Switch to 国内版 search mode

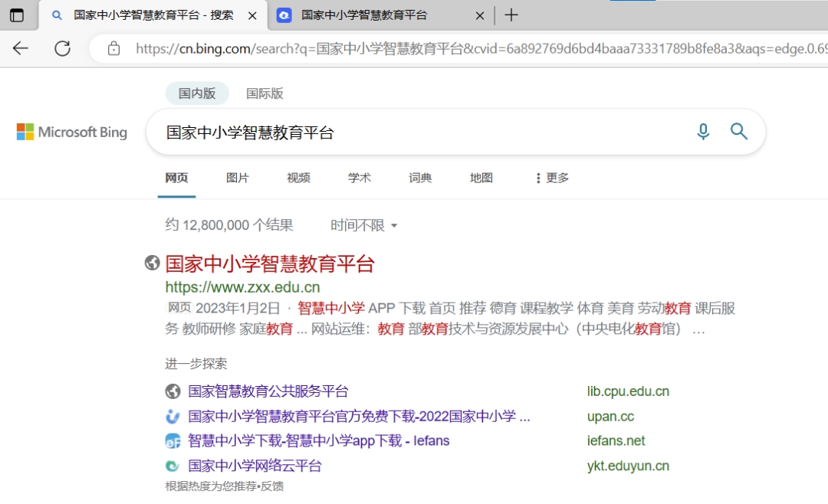tap(197, 93)
